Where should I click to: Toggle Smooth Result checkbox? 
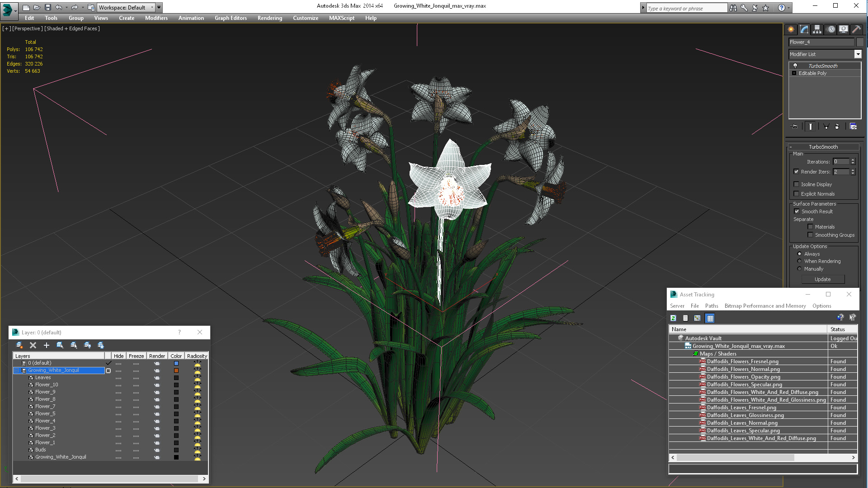point(797,211)
